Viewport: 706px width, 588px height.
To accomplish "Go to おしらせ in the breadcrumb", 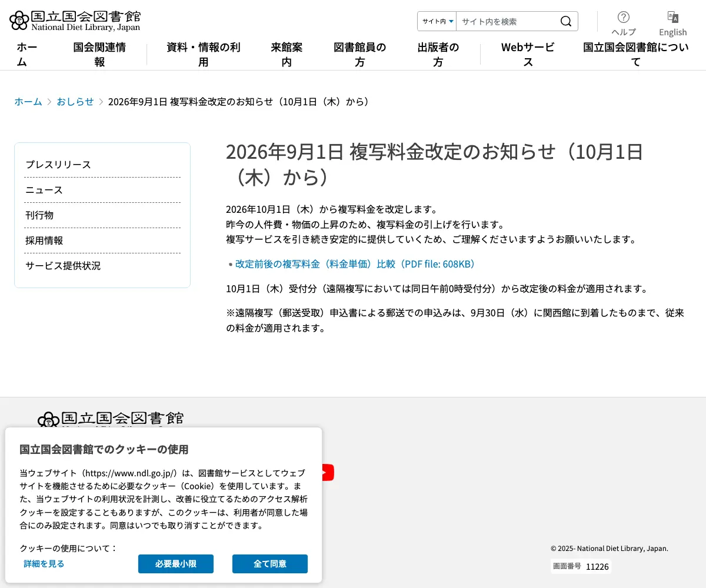I will 75,102.
